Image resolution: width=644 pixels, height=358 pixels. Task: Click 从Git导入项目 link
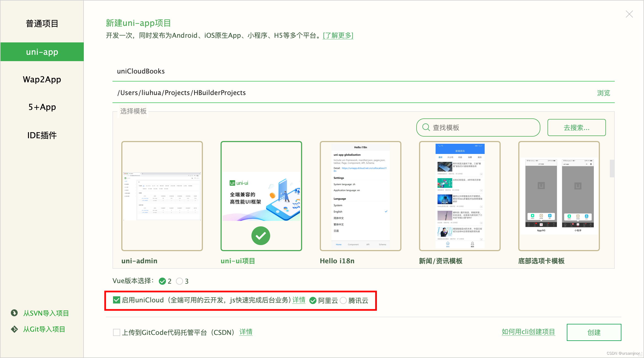(44, 329)
